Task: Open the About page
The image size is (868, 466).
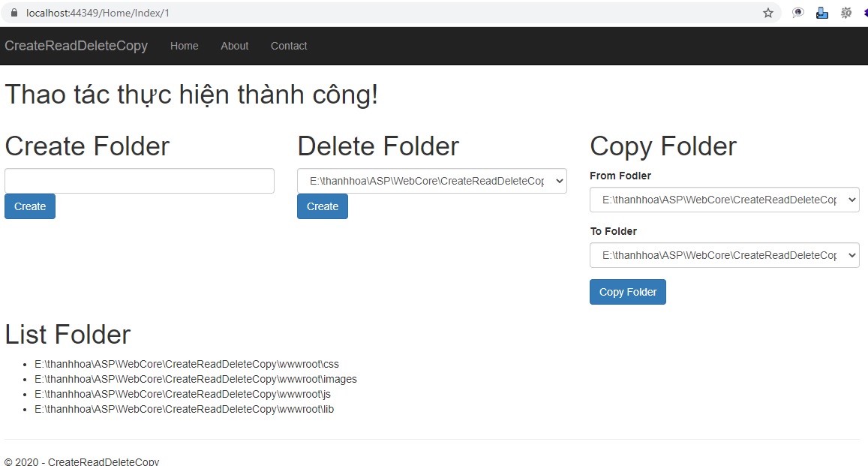Action: tap(234, 46)
